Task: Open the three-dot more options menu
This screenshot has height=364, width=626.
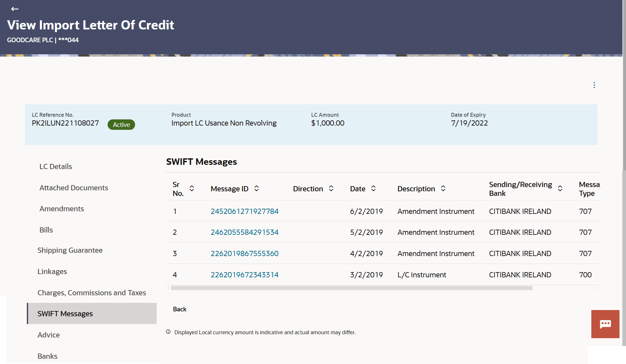Action: 594,85
